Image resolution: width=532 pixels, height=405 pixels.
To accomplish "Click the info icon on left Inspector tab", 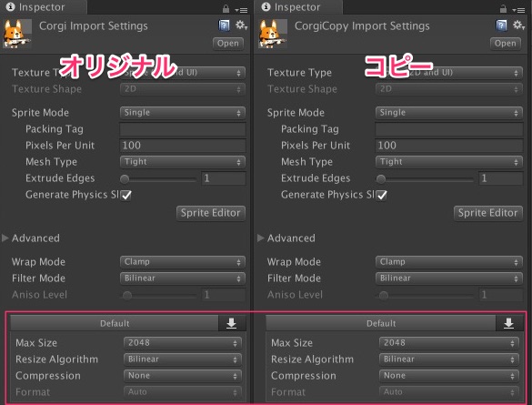I will 11,6.
